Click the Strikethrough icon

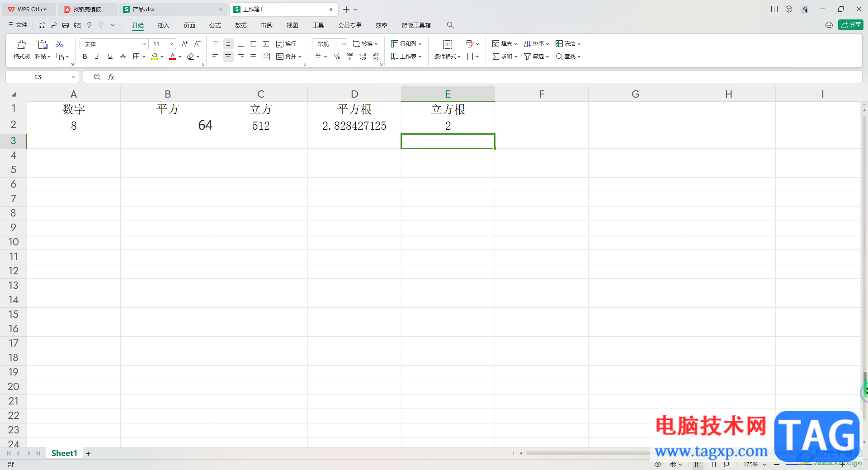point(123,56)
